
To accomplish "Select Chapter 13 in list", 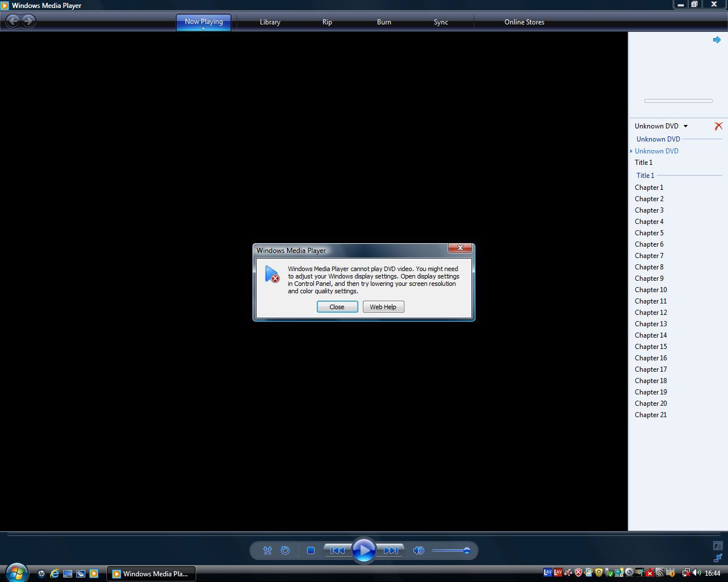I will pos(651,324).
